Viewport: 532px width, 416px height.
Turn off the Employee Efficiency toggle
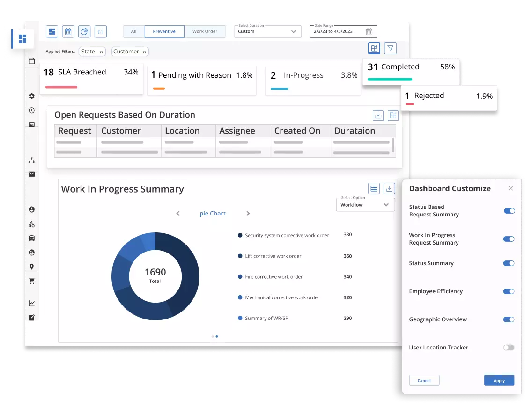pyautogui.click(x=509, y=291)
